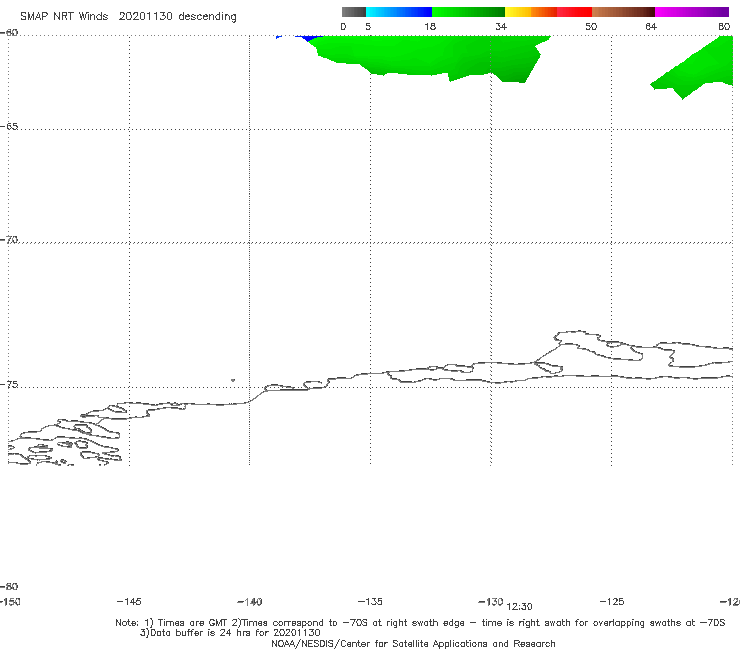
Task: Click the date "20201130" in the plot title
Action: point(145,17)
